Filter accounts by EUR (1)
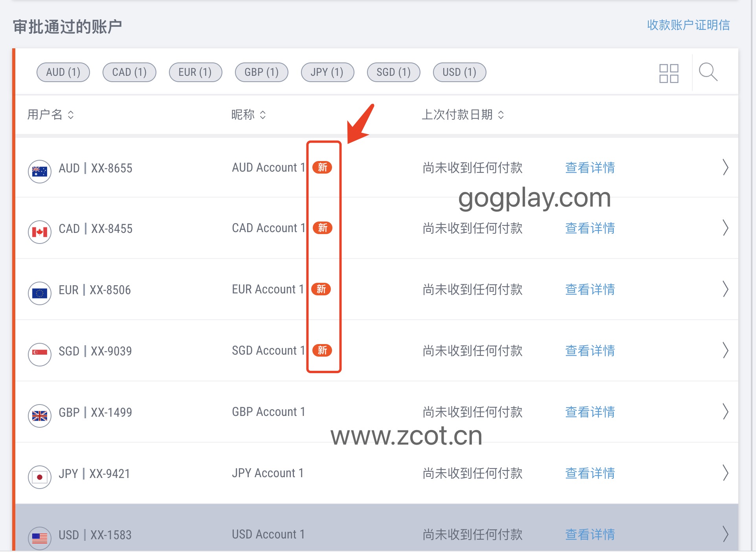 [195, 72]
